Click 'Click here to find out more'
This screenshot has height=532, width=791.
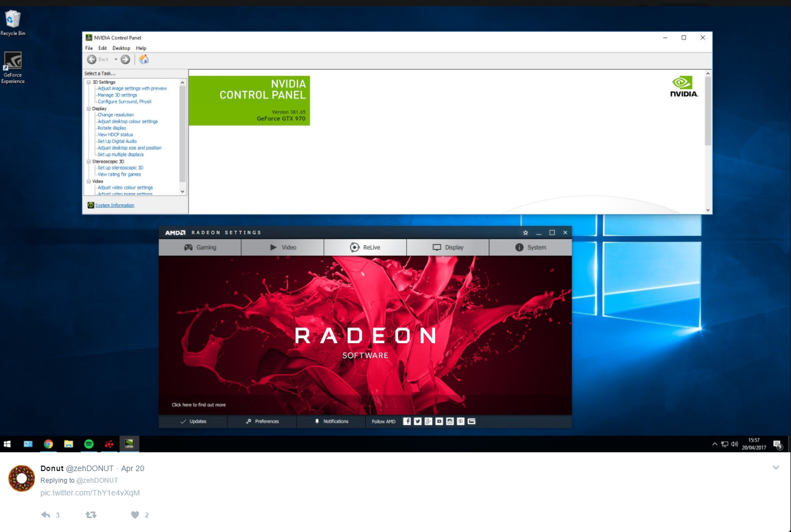point(199,405)
